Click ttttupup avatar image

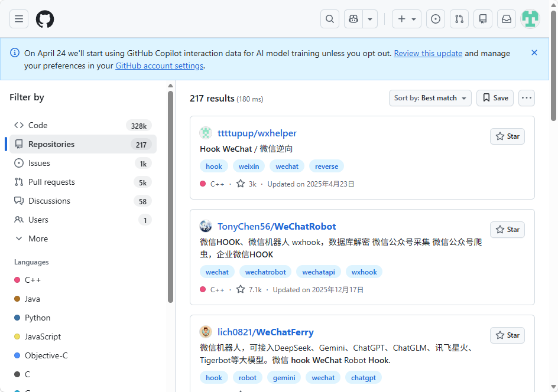click(206, 133)
